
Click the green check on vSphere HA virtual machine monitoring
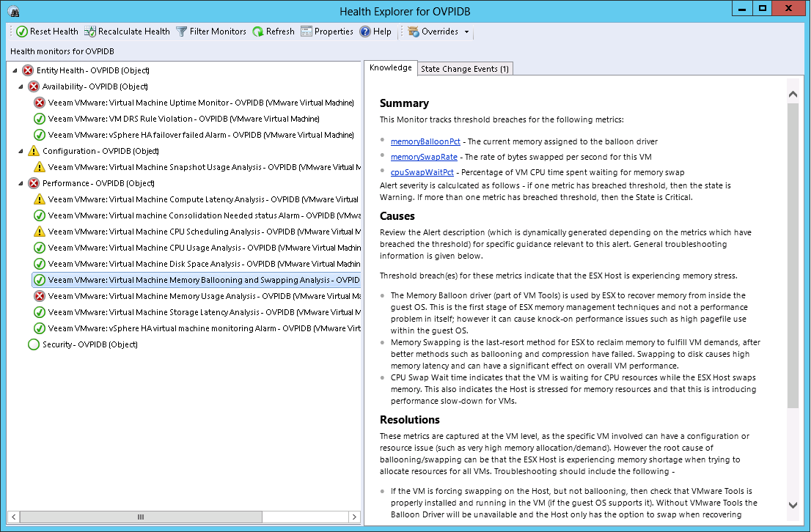pos(40,328)
